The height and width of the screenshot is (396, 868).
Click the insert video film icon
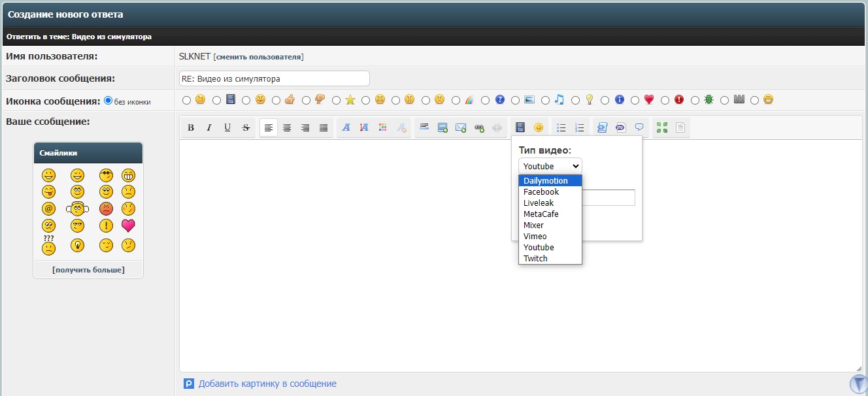(x=520, y=127)
